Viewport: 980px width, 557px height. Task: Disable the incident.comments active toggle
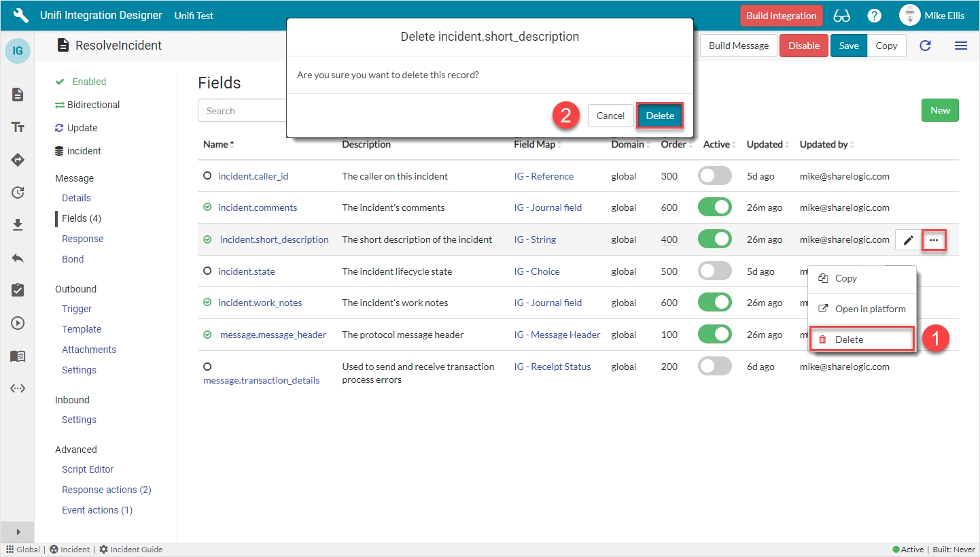tap(714, 207)
